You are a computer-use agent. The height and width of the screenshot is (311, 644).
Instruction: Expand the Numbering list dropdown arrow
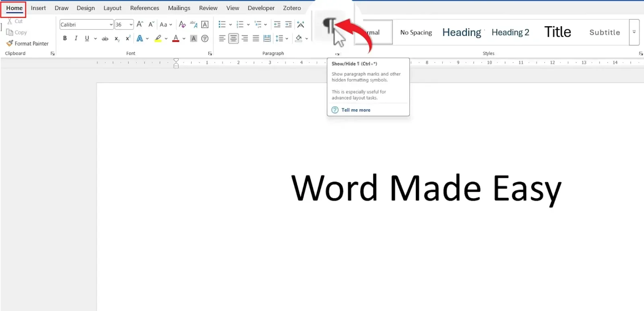(248, 25)
